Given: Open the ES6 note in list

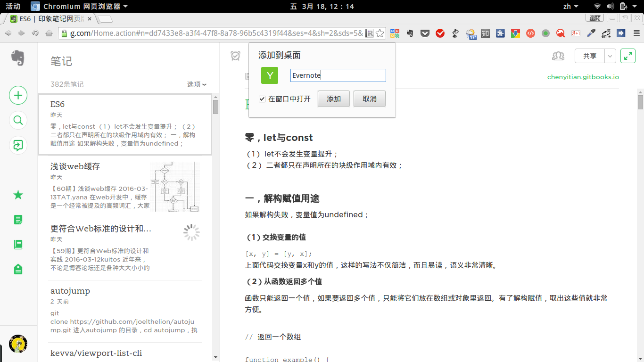Looking at the screenshot, I should pyautogui.click(x=125, y=124).
